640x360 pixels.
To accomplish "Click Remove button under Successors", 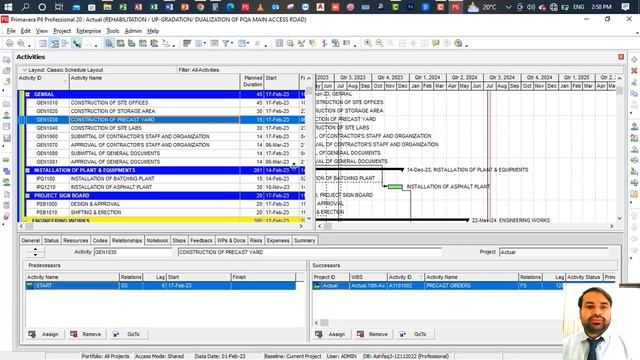I will tap(372, 334).
